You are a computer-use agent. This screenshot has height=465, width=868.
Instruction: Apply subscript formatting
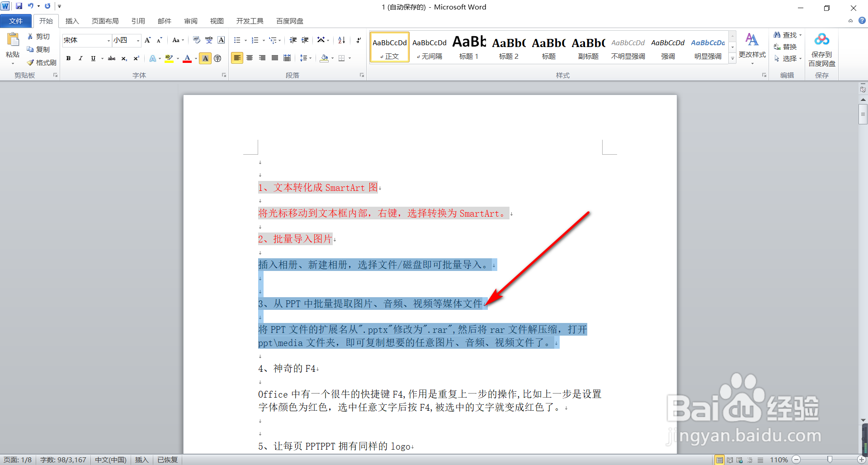tap(124, 58)
